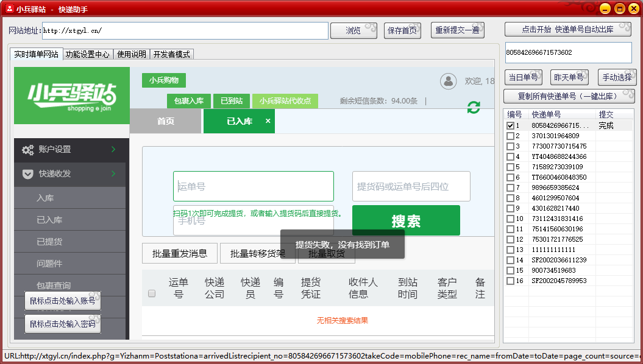Click the 手动选择 button
Image resolution: width=643 pixels, height=364 pixels.
click(x=617, y=77)
